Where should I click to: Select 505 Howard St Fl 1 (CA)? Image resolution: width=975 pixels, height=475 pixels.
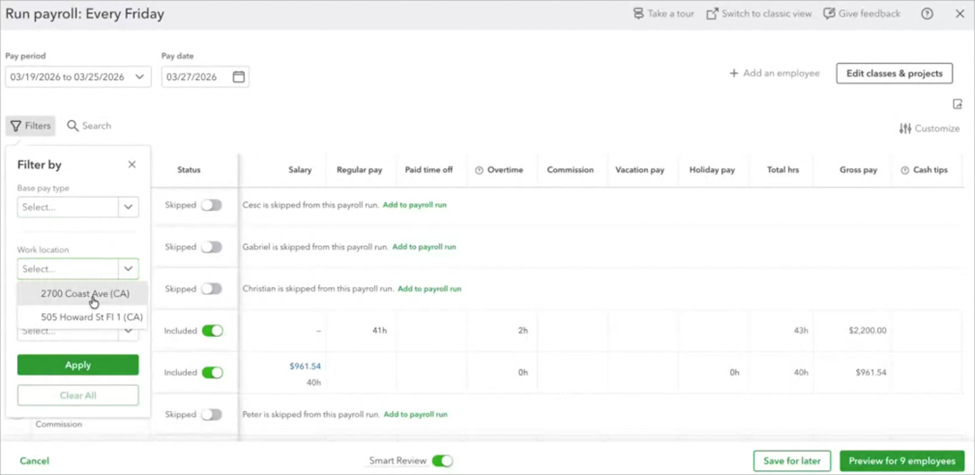coord(91,317)
